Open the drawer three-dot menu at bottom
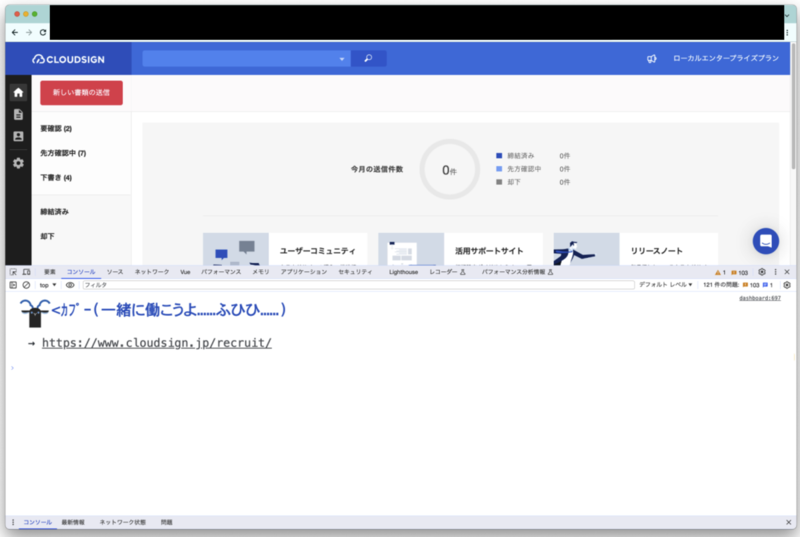This screenshot has height=537, width=800. 13,522
